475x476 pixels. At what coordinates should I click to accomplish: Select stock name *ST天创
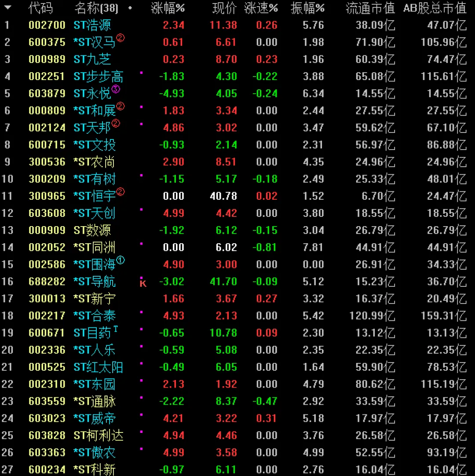coord(95,213)
